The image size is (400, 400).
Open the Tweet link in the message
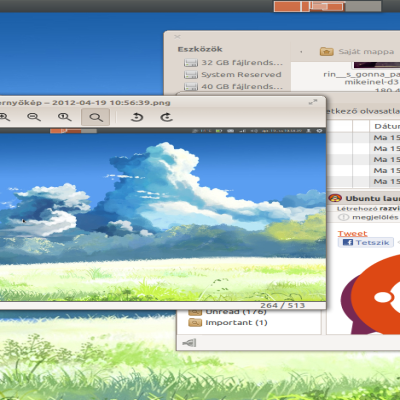point(352,233)
